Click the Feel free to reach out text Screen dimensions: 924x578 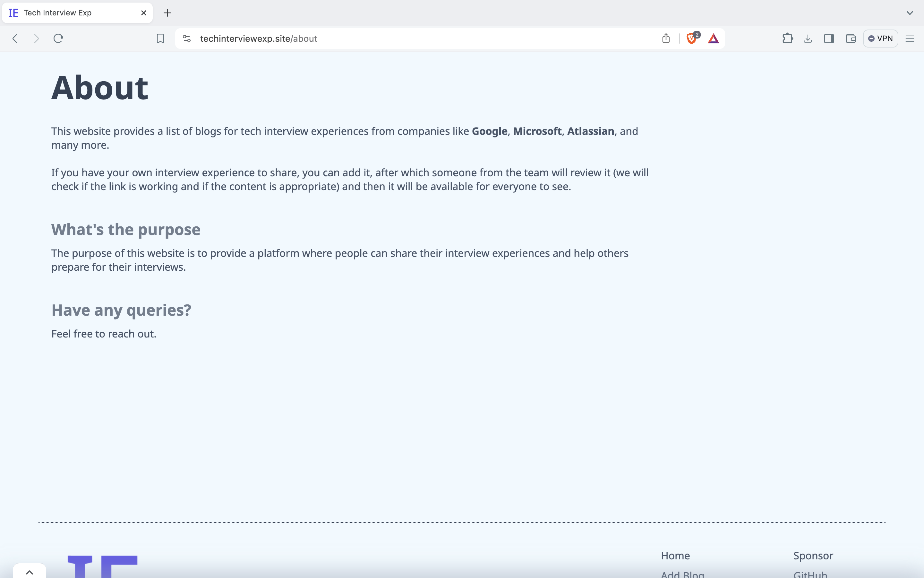pyautogui.click(x=104, y=334)
